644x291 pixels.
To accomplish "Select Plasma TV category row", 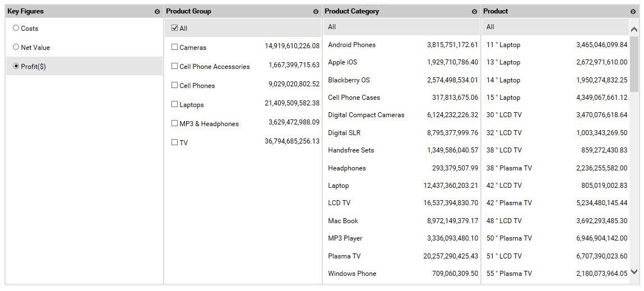I will 344,256.
